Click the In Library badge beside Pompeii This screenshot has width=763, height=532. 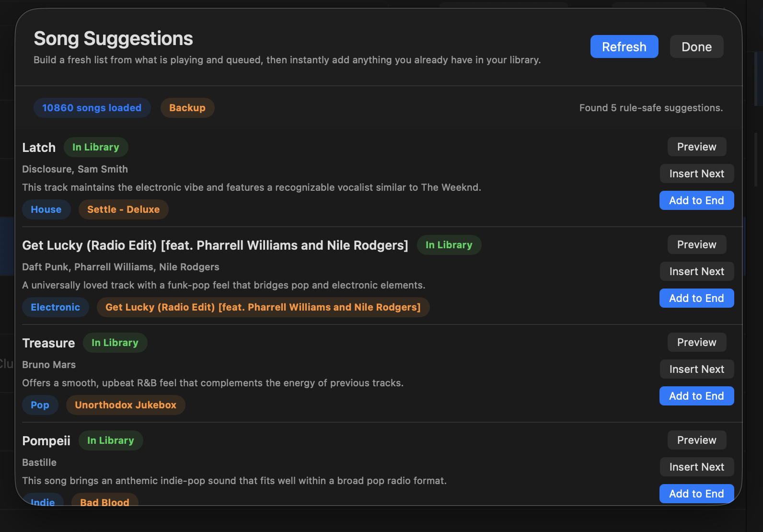111,440
